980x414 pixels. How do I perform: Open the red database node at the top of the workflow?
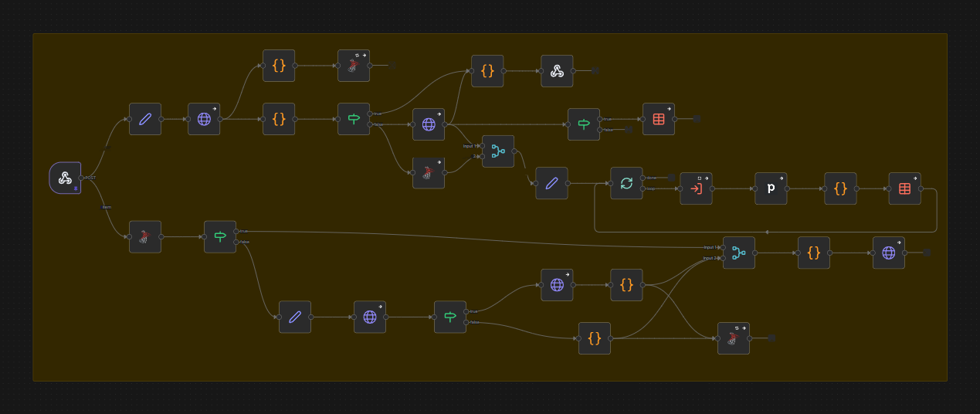coord(354,66)
